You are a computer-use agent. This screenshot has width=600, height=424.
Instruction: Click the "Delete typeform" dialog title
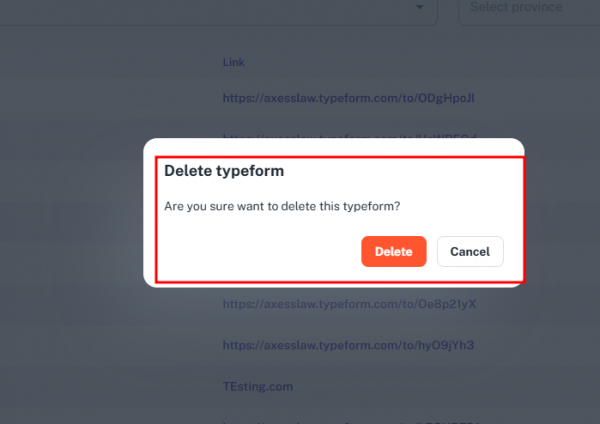(224, 171)
